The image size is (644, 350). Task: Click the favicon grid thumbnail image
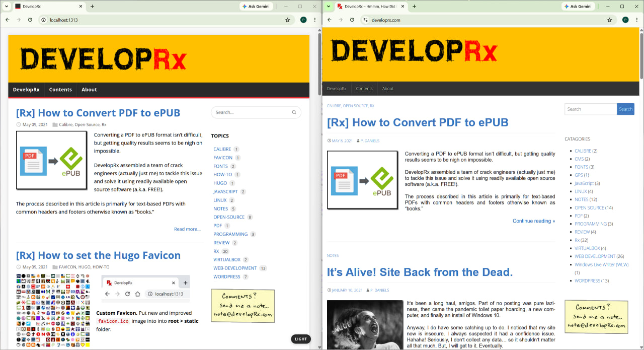pyautogui.click(x=53, y=310)
